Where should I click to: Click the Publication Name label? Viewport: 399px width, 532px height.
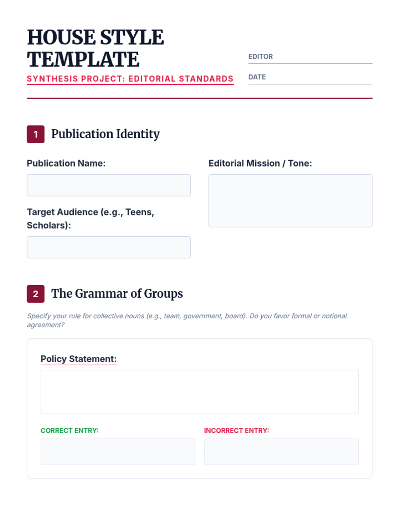pos(66,163)
